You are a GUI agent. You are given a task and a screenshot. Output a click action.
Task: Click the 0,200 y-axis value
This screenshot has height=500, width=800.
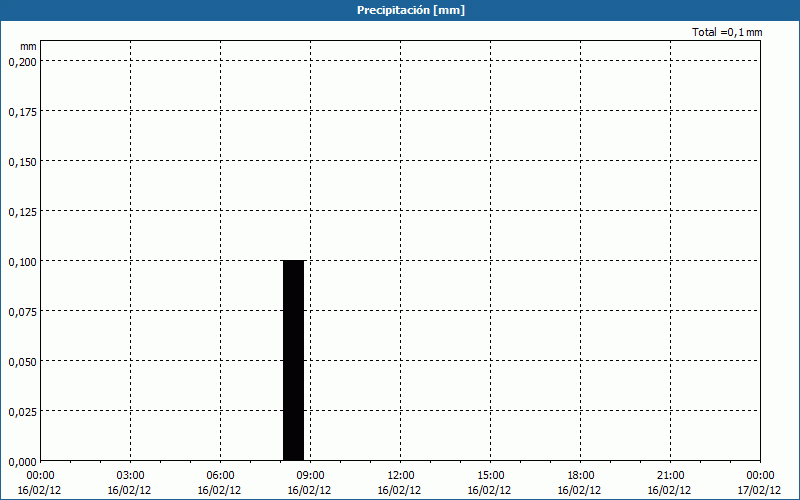coord(22,61)
